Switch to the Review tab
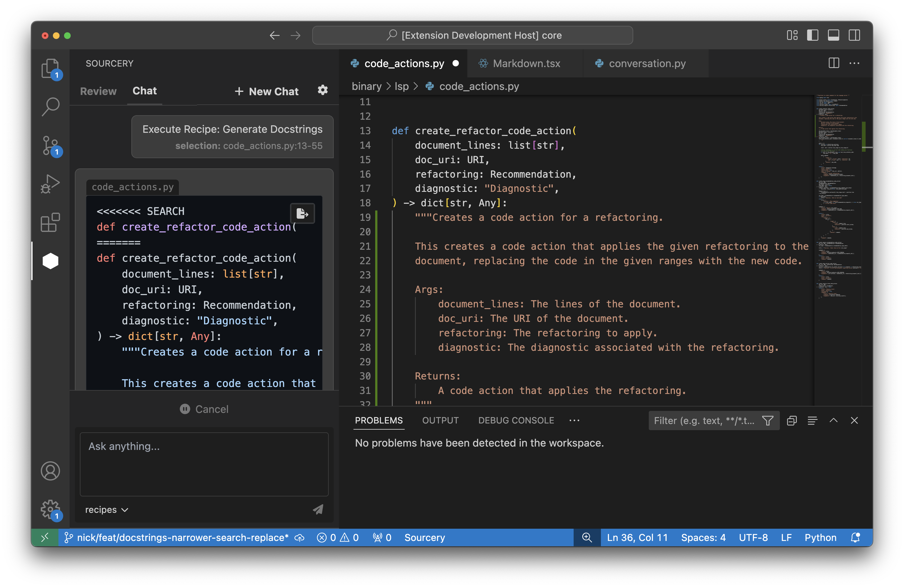The image size is (904, 588). 98,91
